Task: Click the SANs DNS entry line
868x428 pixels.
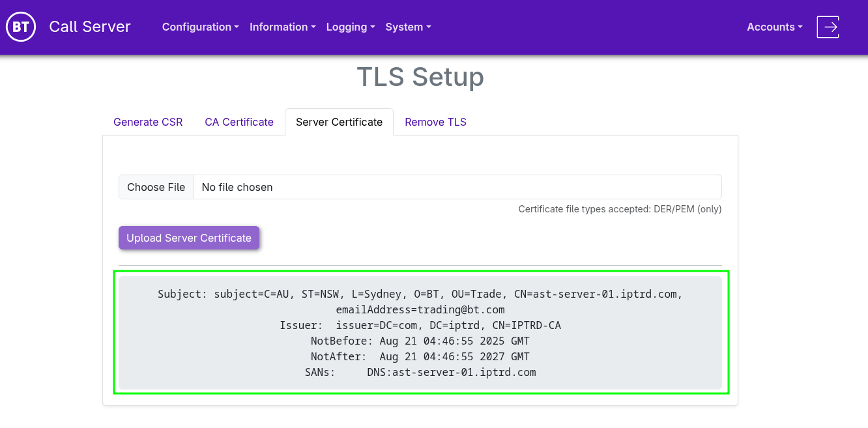Action: [x=420, y=372]
